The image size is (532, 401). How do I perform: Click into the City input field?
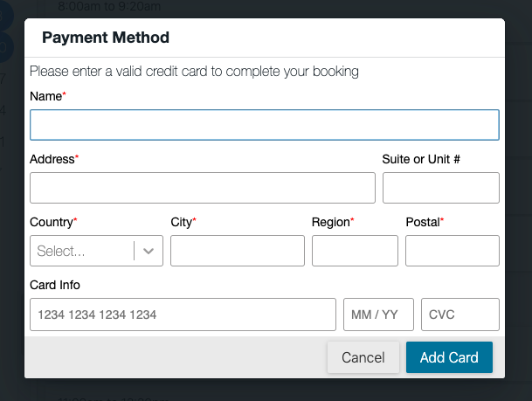point(237,251)
